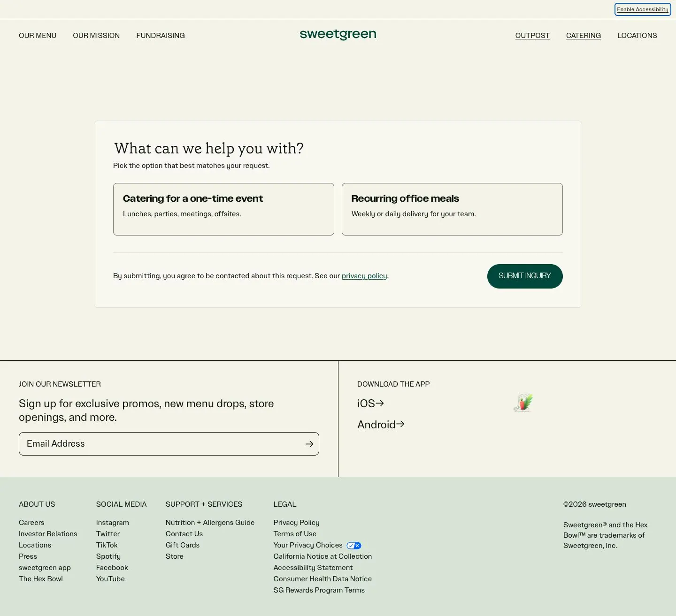This screenshot has width=676, height=616.
Task: Open the app image thumbnail
Action: click(x=523, y=403)
